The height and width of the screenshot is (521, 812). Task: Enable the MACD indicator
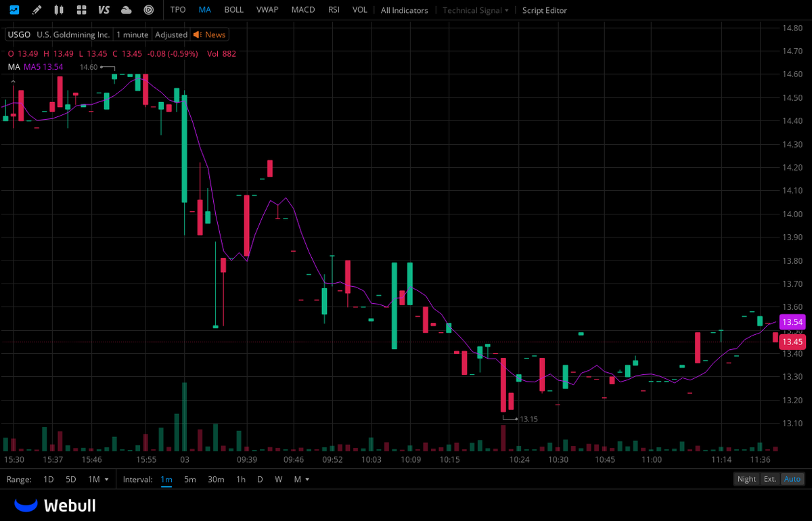[303, 10]
